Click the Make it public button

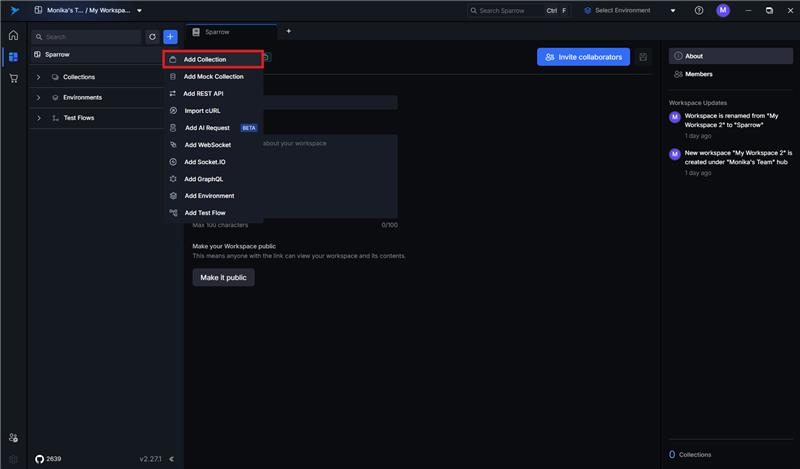223,278
